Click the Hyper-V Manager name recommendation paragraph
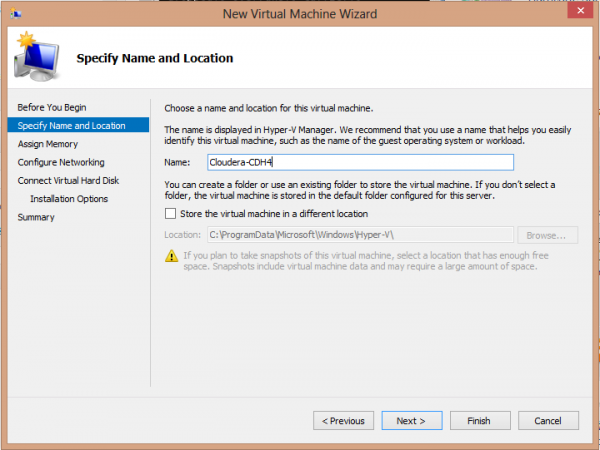 368,135
